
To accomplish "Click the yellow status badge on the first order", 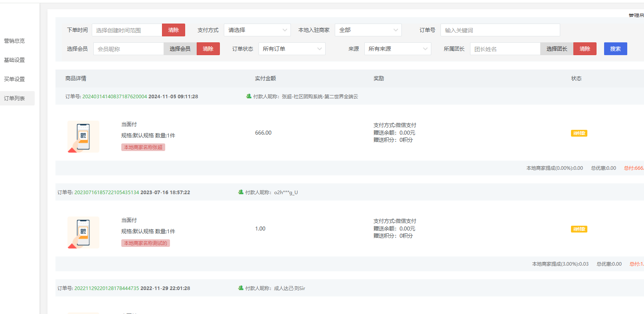I will coord(579,133).
